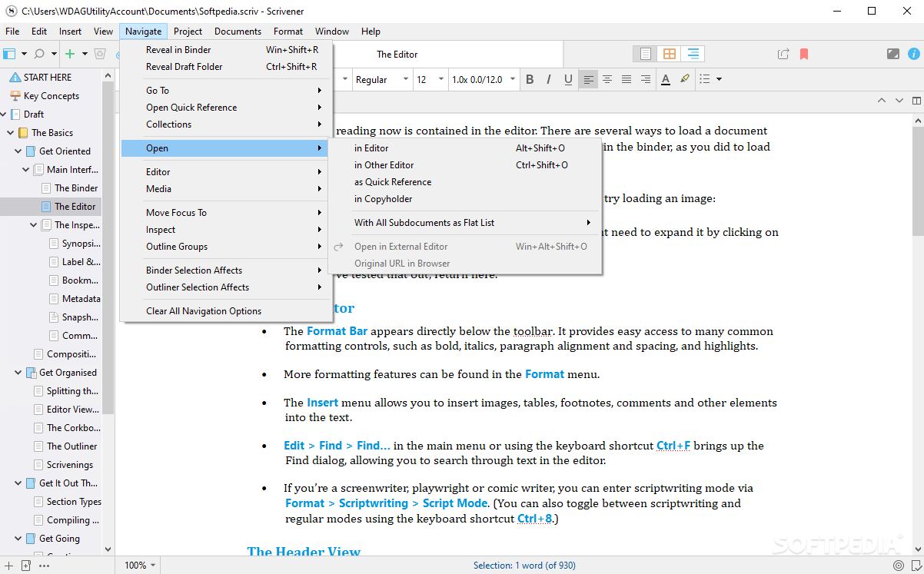
Task: Open the font size 12 dropdown
Action: tap(430, 79)
